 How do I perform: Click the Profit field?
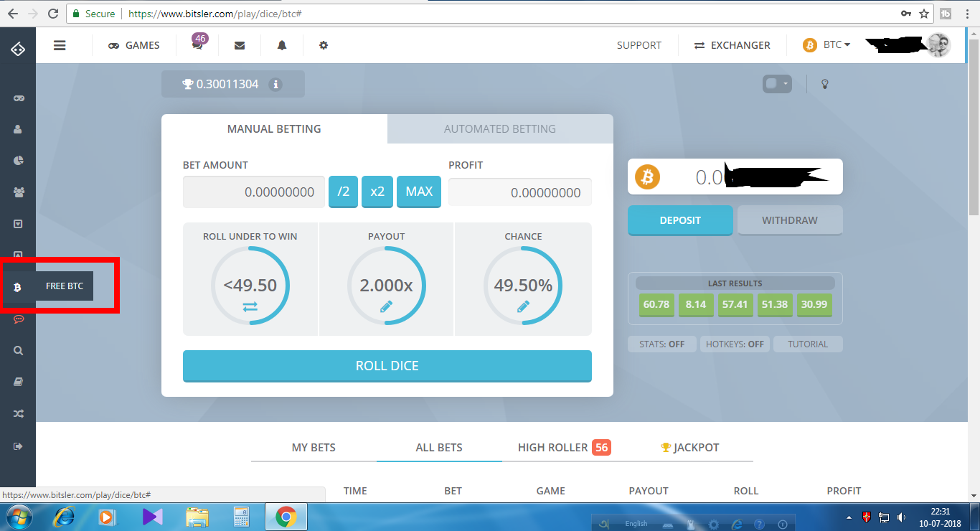520,192
